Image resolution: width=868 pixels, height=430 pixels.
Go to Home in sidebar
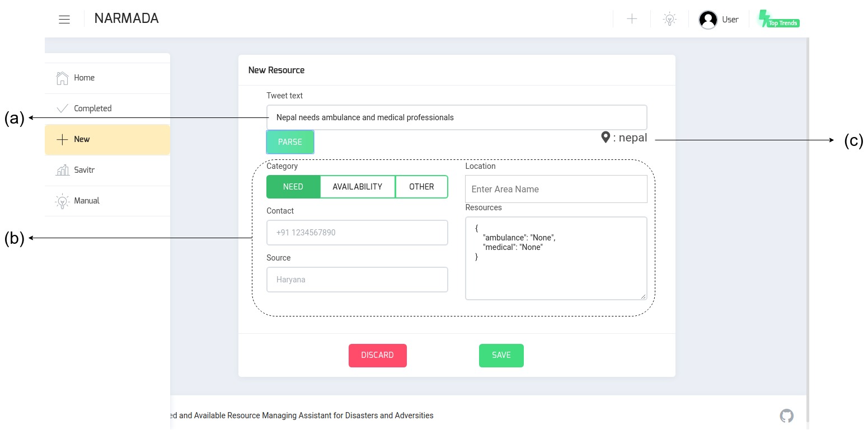point(84,78)
